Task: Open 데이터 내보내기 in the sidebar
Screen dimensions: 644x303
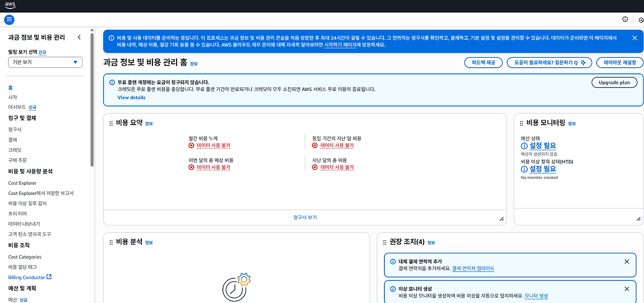Action: [24, 224]
